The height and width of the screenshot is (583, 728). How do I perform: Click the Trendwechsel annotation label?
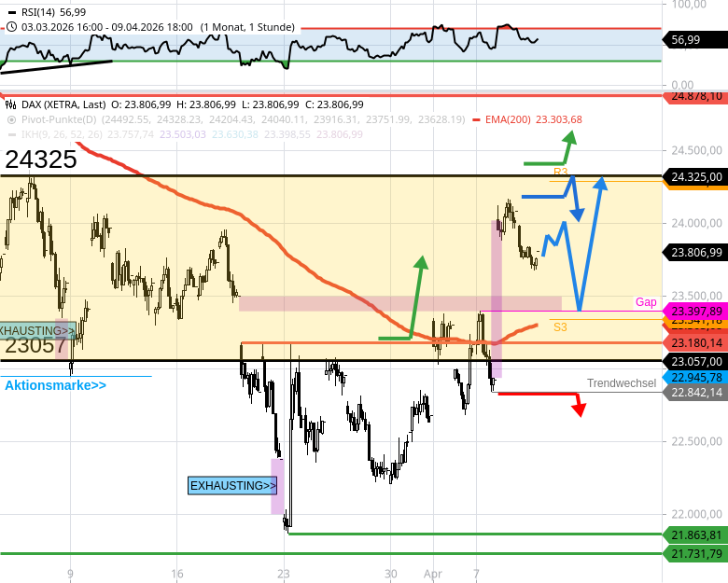click(622, 383)
